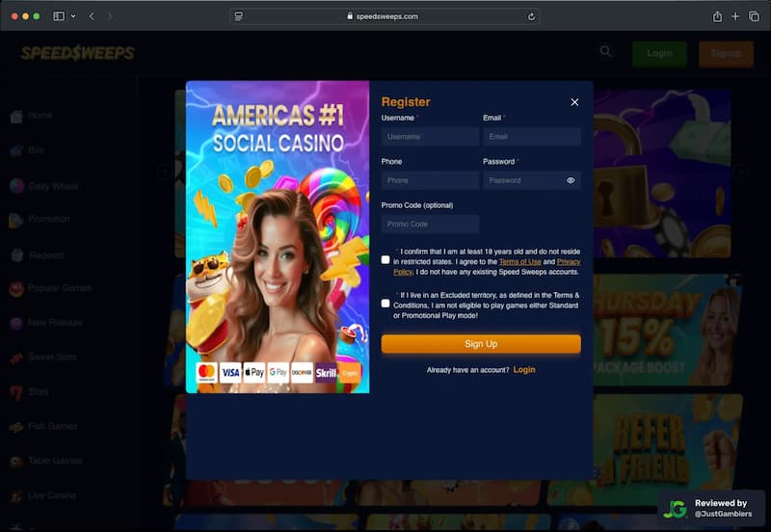The image size is (771, 532).
Task: Click the orange Sign Up button
Action: (x=481, y=344)
